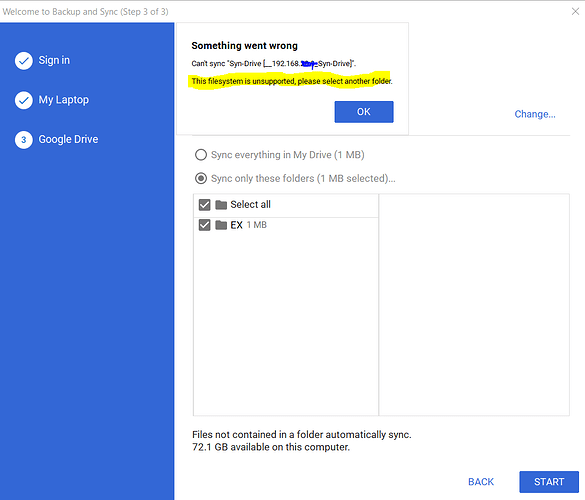Uncheck the EX folder checkbox
585x500 pixels.
(x=204, y=225)
